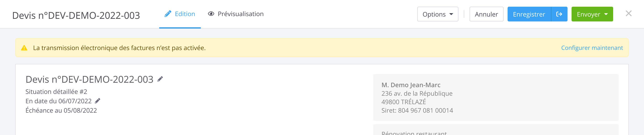Click the electronic transmission warning message text
This screenshot has width=644, height=135.
click(x=119, y=48)
